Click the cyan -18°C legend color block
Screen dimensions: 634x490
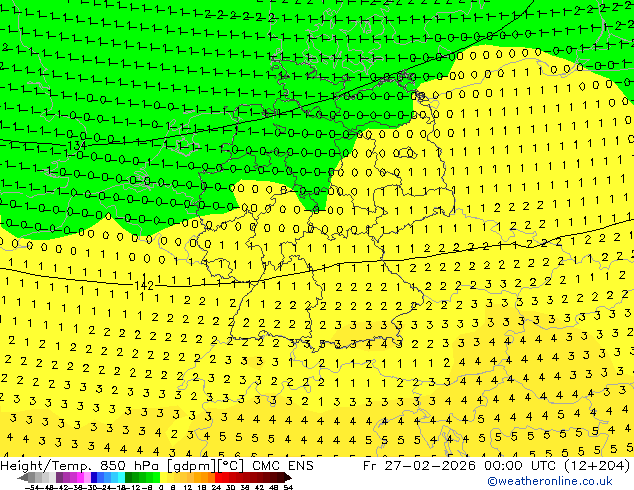point(121,477)
